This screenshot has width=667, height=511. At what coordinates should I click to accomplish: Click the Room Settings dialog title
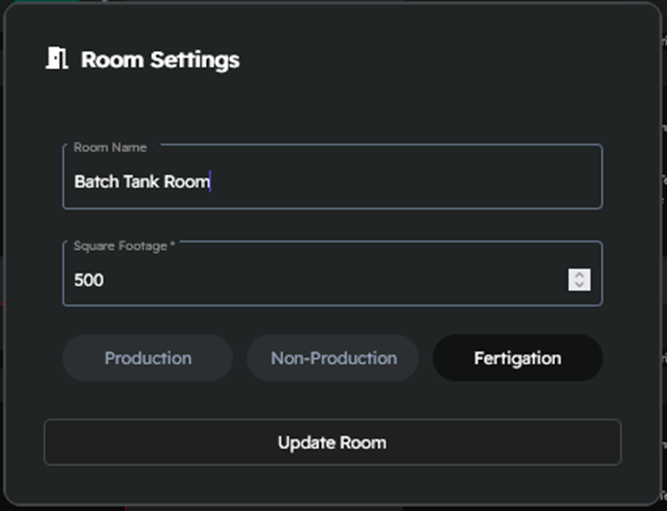click(160, 60)
